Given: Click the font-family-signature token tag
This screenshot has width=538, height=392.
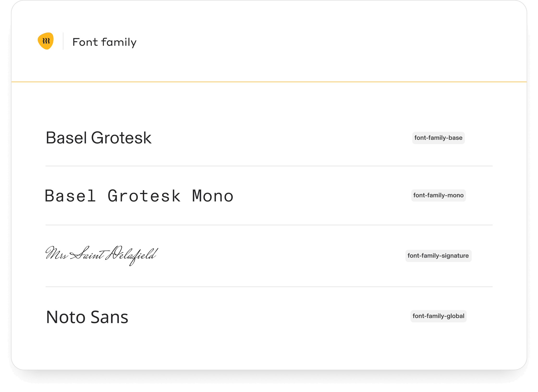Looking at the screenshot, I should (x=438, y=256).
